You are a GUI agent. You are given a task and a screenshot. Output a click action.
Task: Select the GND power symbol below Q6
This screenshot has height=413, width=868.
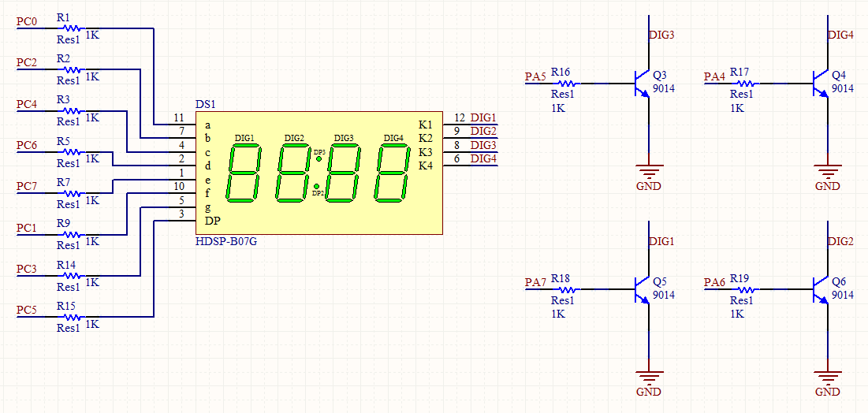point(827,378)
